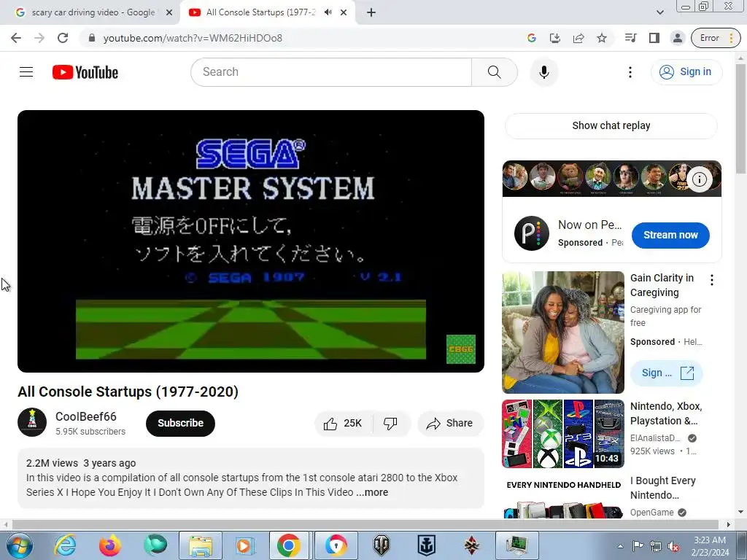747x560 pixels.
Task: Open a new tab with plus button
Action: click(371, 12)
